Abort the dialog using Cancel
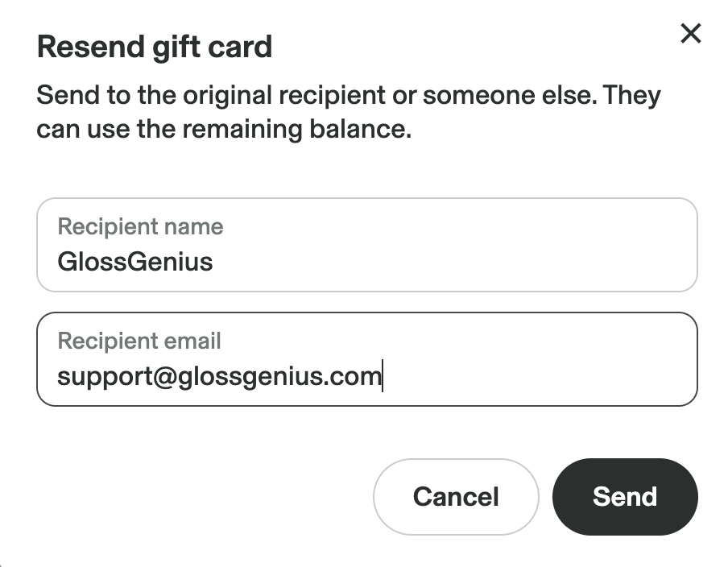This screenshot has height=567, width=728. coord(456,496)
